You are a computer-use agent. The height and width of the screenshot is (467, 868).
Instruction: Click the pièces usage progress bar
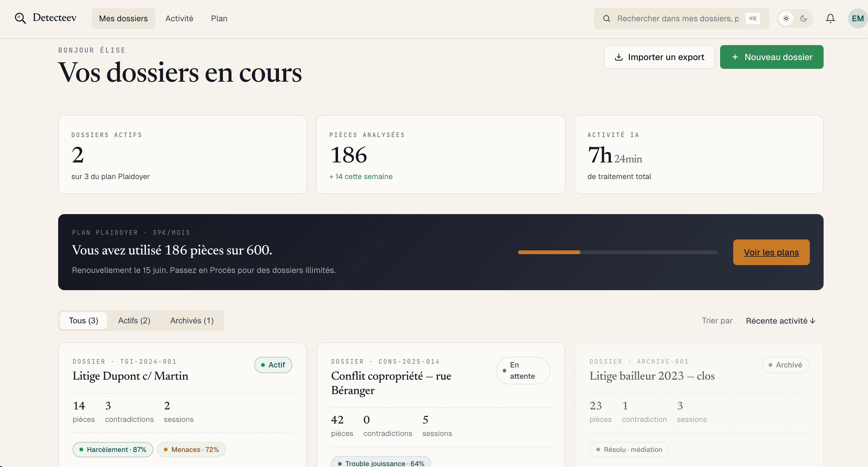tap(618, 252)
